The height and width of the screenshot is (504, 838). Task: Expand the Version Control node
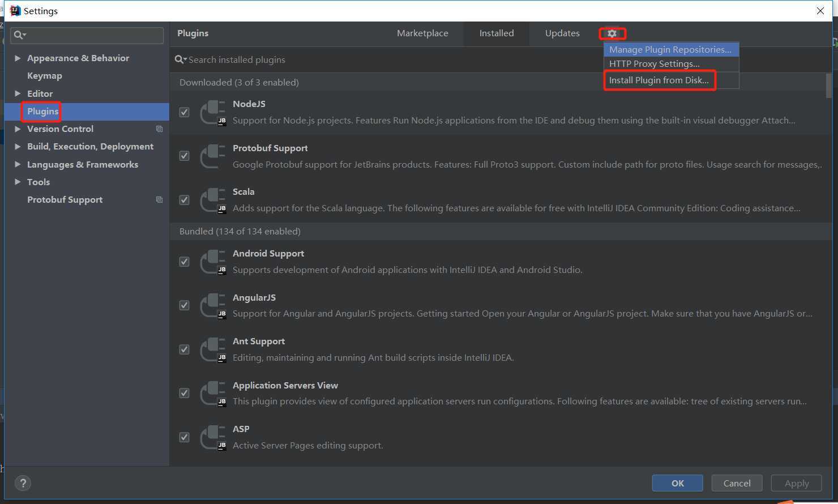pos(18,129)
